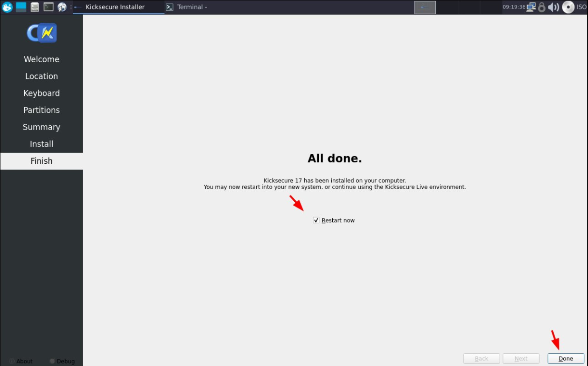The height and width of the screenshot is (366, 588).
Task: Open the Debug information panel
Action: point(62,361)
